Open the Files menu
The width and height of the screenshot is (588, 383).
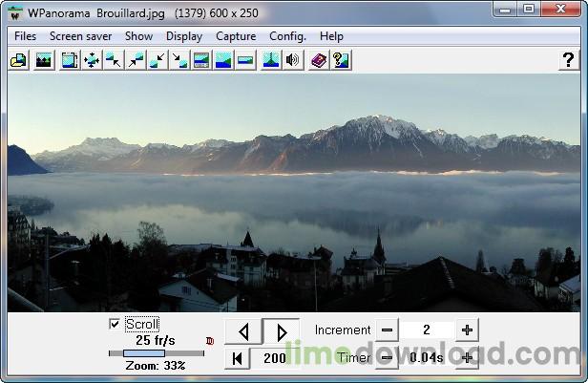click(x=25, y=36)
